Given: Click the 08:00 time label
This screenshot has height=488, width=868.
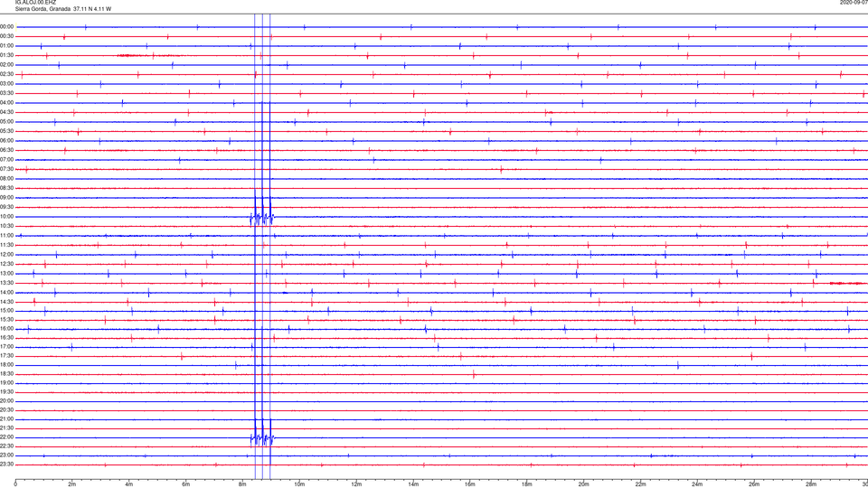Looking at the screenshot, I should click(x=7, y=179).
